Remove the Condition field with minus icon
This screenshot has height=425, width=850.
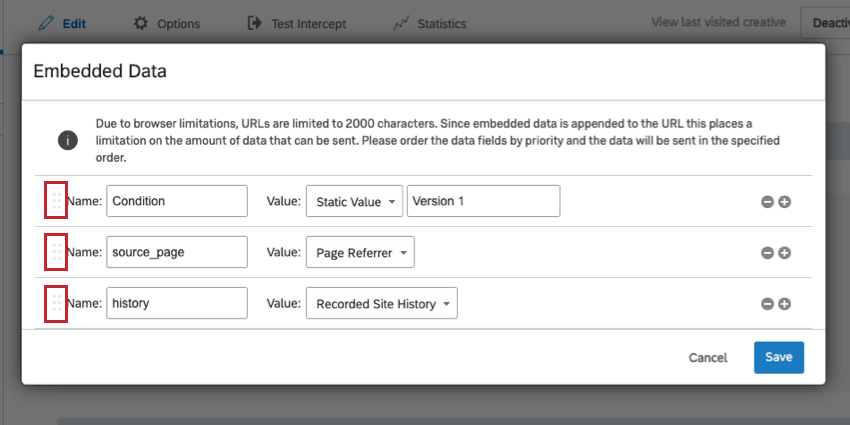pos(768,201)
